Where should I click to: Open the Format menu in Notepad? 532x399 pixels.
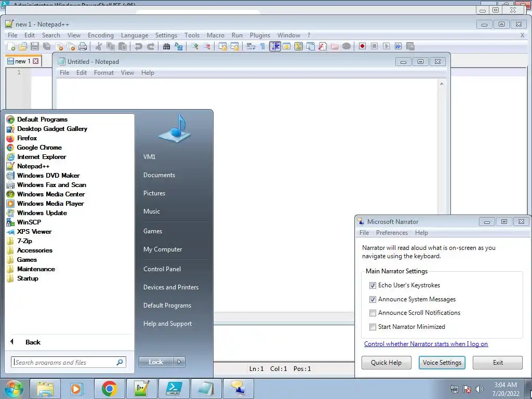point(104,73)
